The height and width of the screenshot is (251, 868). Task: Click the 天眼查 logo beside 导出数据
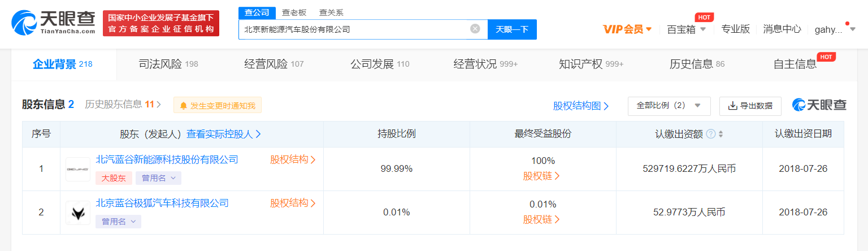click(819, 105)
